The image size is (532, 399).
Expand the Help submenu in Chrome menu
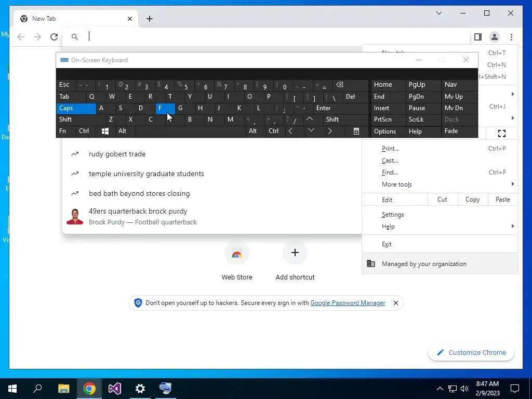[440, 227]
